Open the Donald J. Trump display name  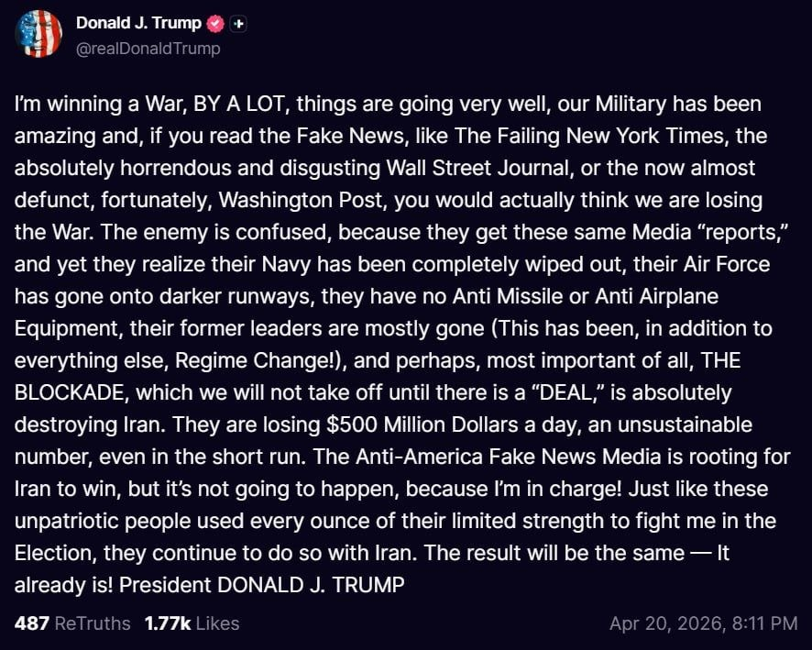pos(140,25)
